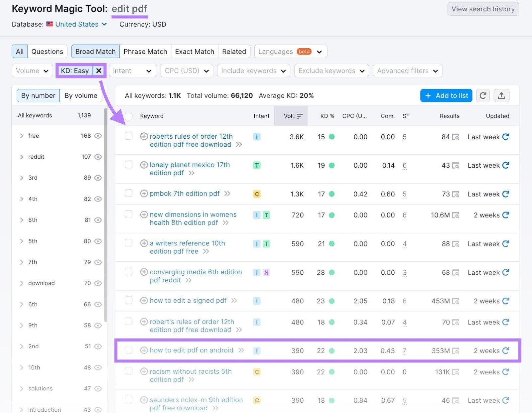Expand the "reddit" keyword group
532x413 pixels.
(x=22, y=157)
